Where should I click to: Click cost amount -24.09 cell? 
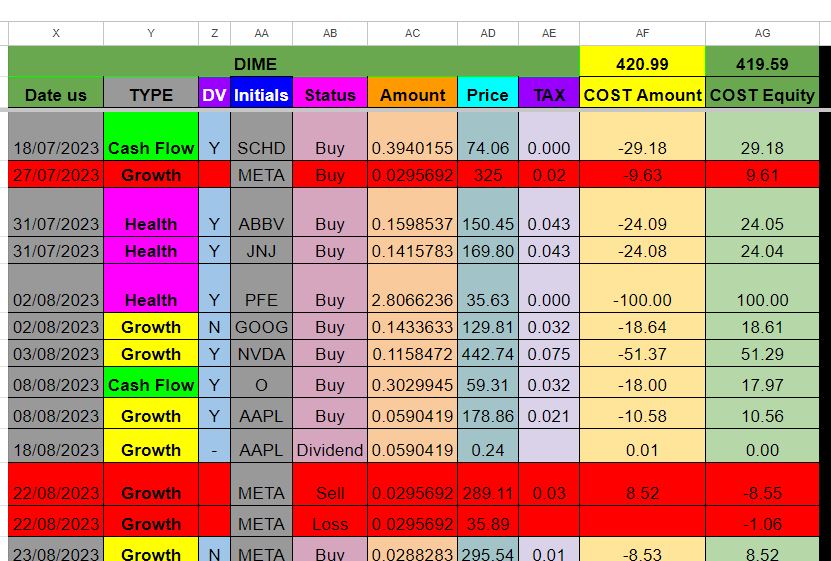(x=642, y=212)
